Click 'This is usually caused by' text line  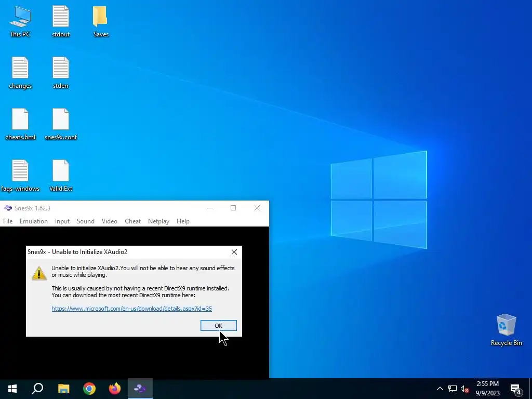tap(140, 288)
